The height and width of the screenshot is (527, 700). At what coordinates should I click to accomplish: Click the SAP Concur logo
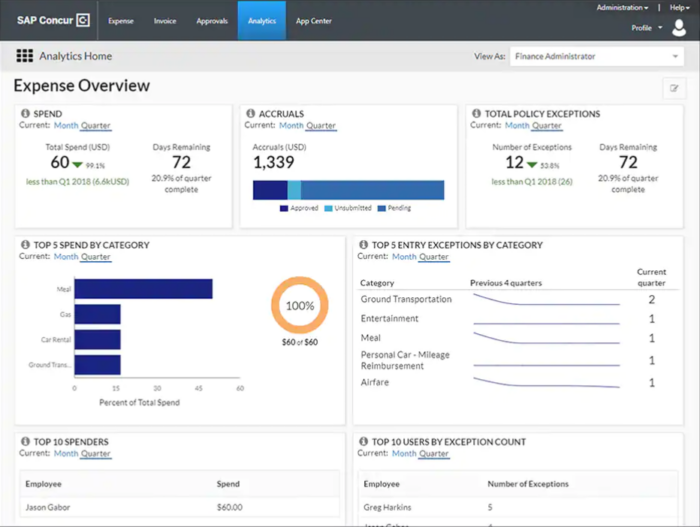click(x=53, y=20)
